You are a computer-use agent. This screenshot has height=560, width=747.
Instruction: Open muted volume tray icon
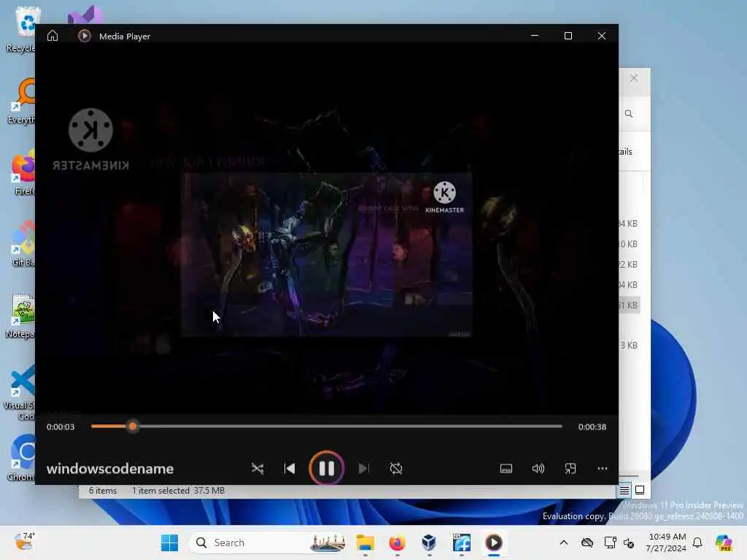pyautogui.click(x=628, y=542)
